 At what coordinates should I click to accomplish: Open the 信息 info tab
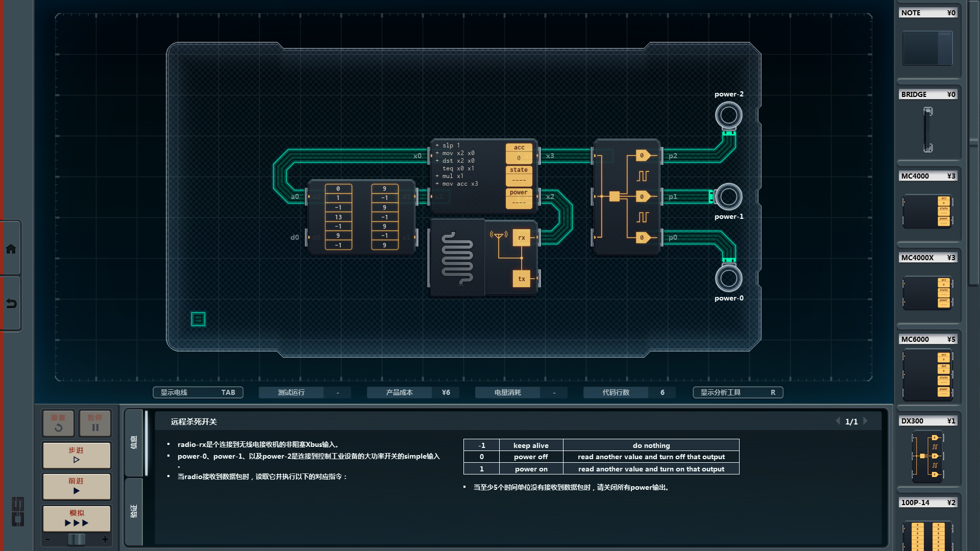pos(134,442)
